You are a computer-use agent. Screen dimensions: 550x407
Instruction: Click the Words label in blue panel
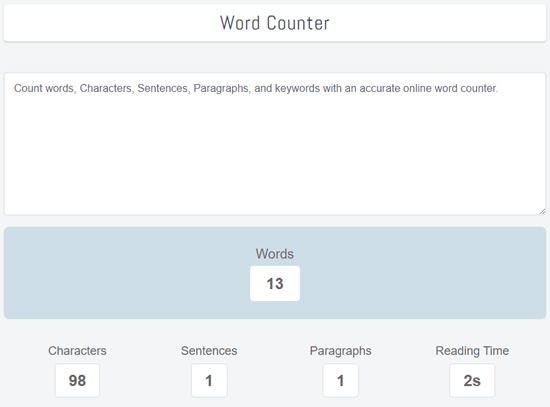point(275,254)
